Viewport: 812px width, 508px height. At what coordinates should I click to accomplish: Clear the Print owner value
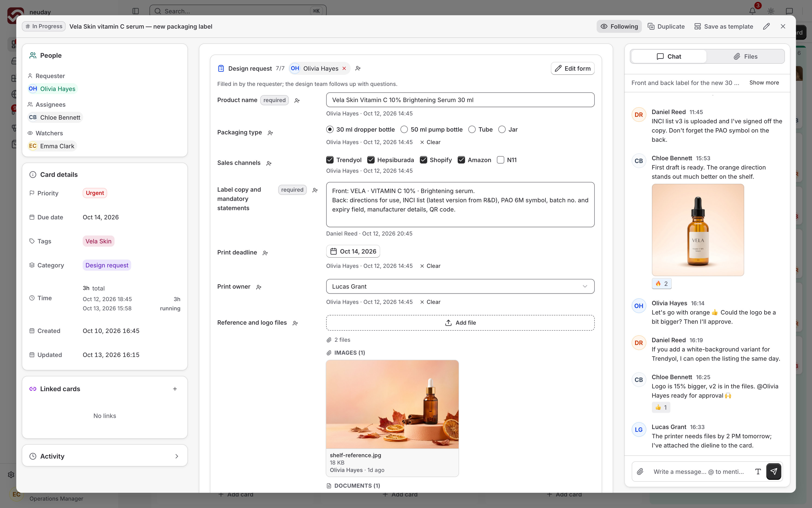tap(430, 302)
